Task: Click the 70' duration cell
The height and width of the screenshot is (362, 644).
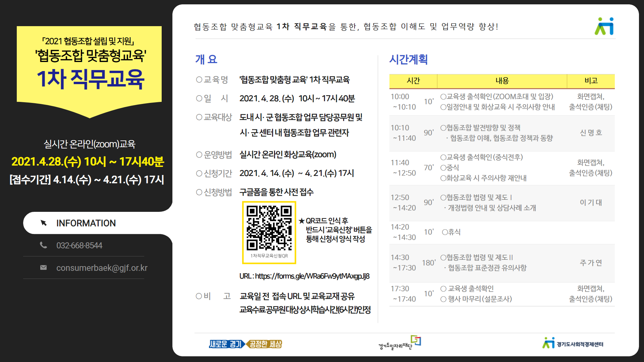Action: [429, 168]
